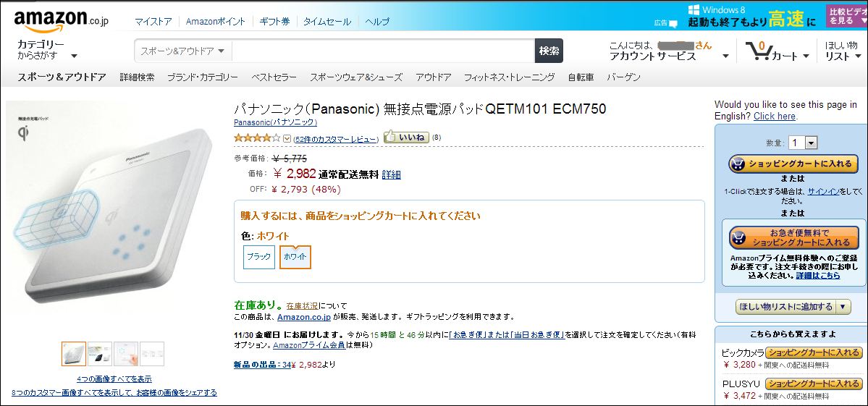Add PLUSYU offer to cart
This screenshot has width=868, height=406.
tap(814, 384)
